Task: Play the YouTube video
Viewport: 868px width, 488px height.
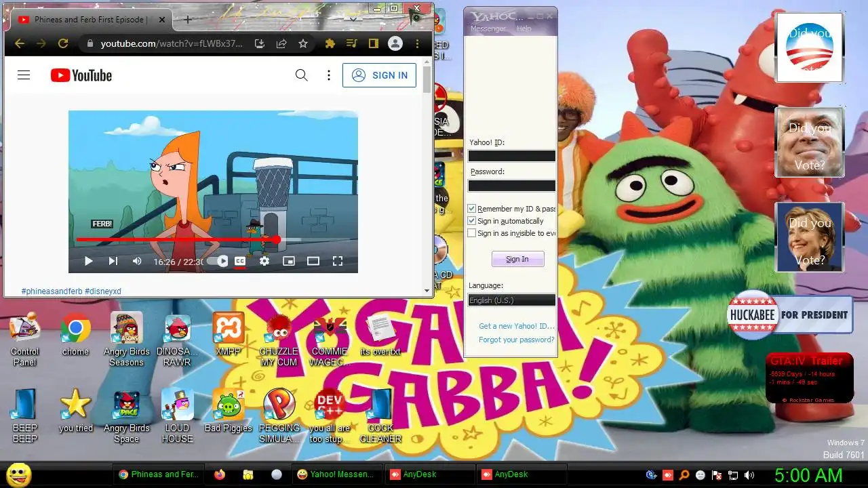Action: coord(88,261)
